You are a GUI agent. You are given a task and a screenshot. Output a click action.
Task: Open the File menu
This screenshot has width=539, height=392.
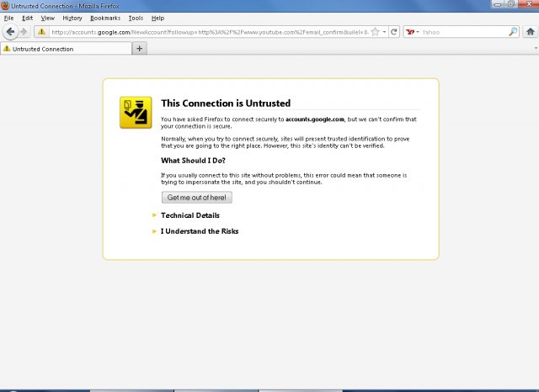[8, 19]
